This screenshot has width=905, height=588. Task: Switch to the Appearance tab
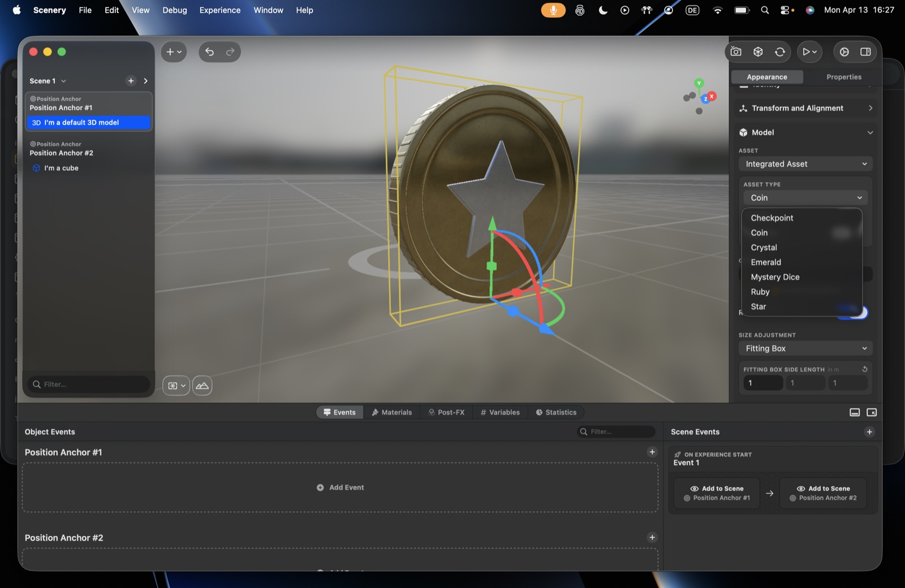click(x=766, y=77)
